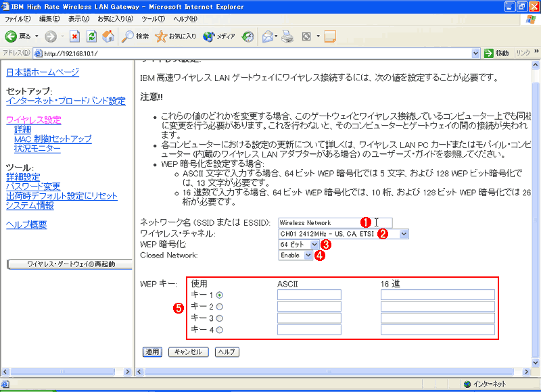Open the Media (メディア) toolbar icon
The image size is (541, 392).
tap(208, 36)
